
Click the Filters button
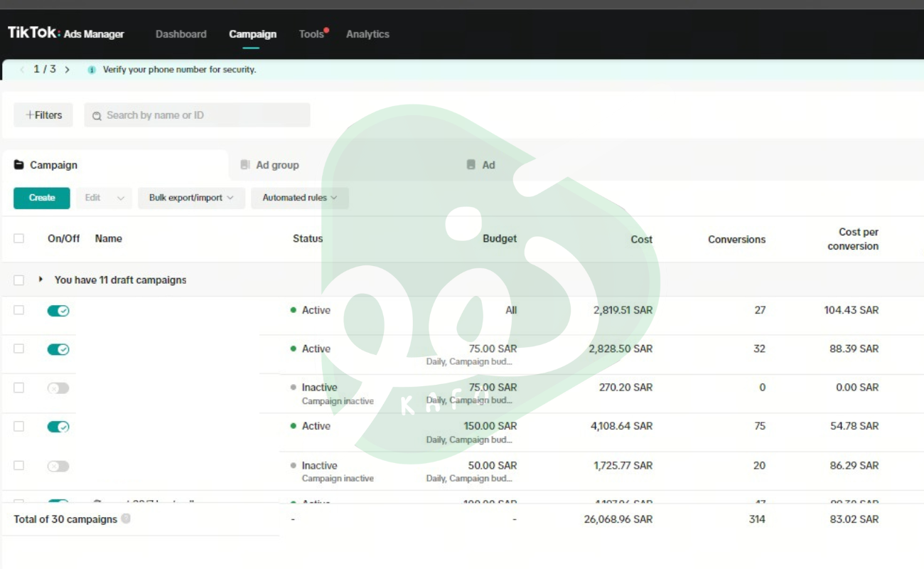pyautogui.click(x=43, y=115)
